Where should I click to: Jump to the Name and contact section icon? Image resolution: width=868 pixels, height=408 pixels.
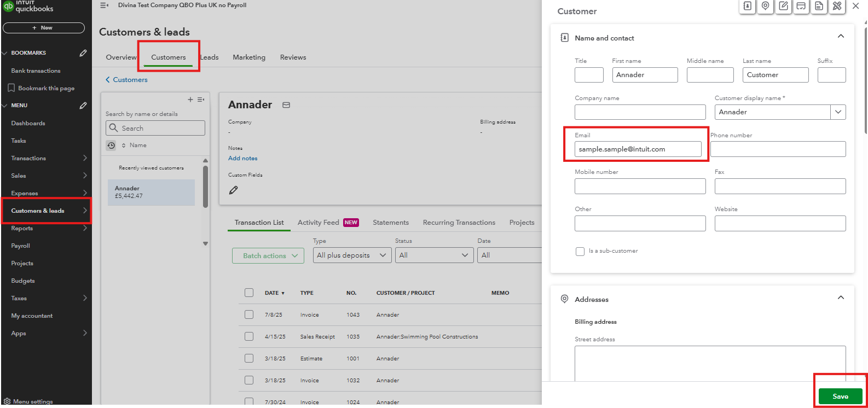748,7
